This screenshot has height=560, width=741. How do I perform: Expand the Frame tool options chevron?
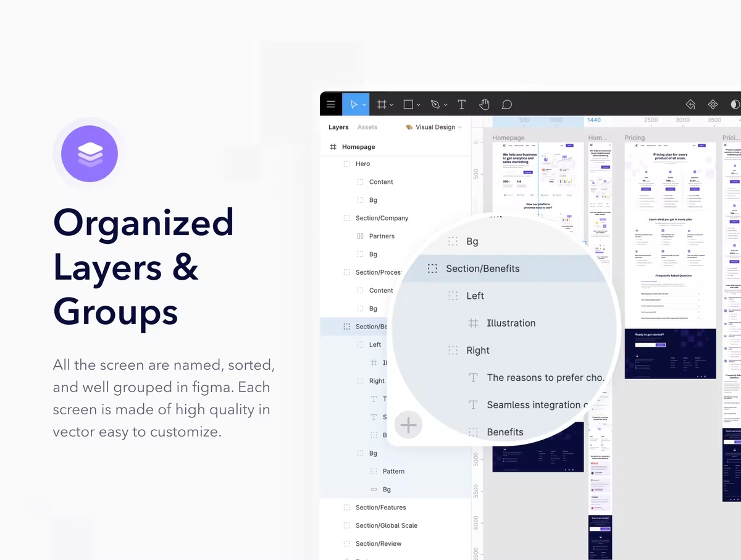(x=391, y=105)
